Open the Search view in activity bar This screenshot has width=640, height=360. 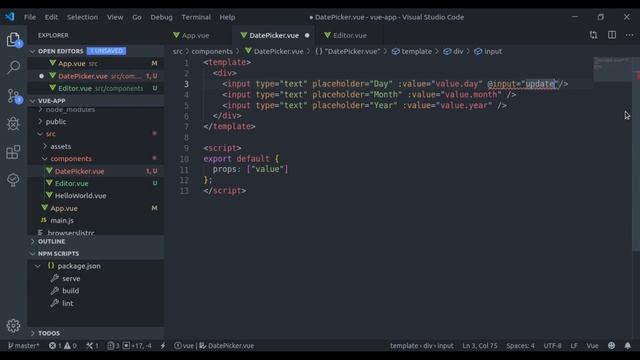tap(13, 67)
